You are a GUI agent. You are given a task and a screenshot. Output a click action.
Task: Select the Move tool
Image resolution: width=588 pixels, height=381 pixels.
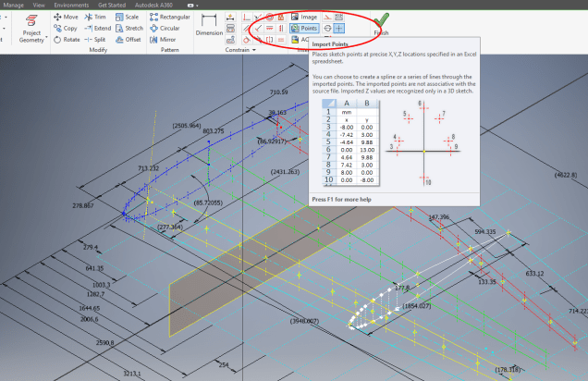click(x=65, y=17)
